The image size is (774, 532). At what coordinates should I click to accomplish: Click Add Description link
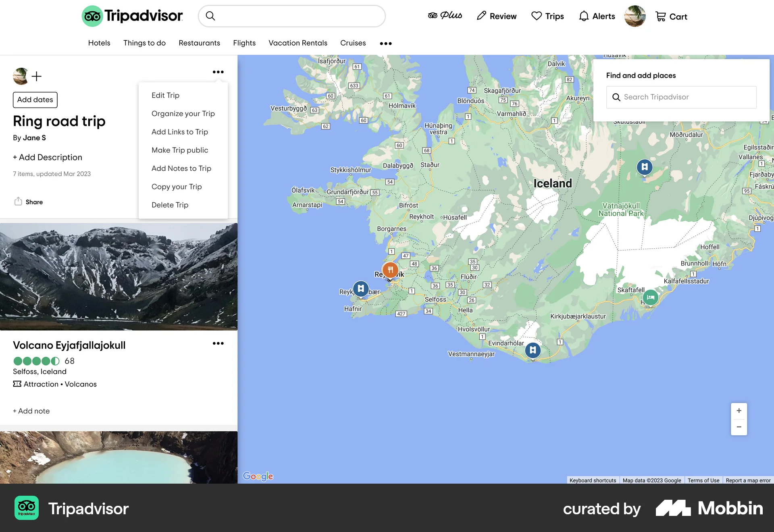pyautogui.click(x=48, y=157)
